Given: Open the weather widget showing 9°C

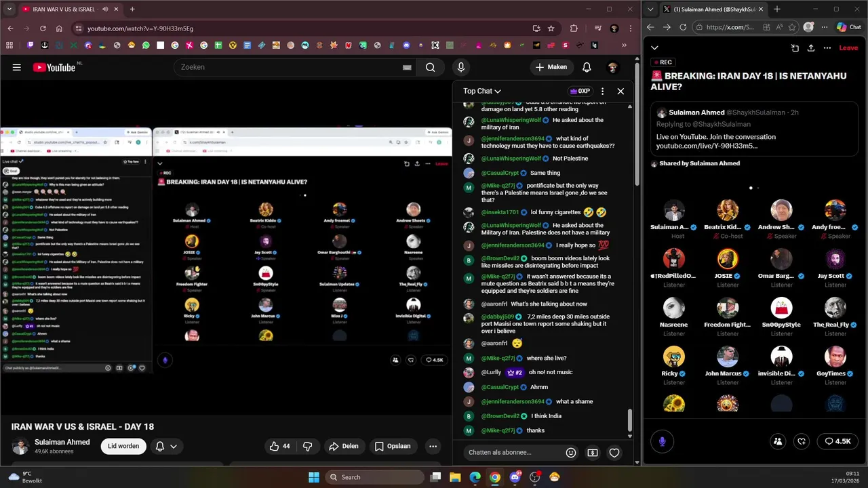Looking at the screenshot, I should tap(26, 477).
